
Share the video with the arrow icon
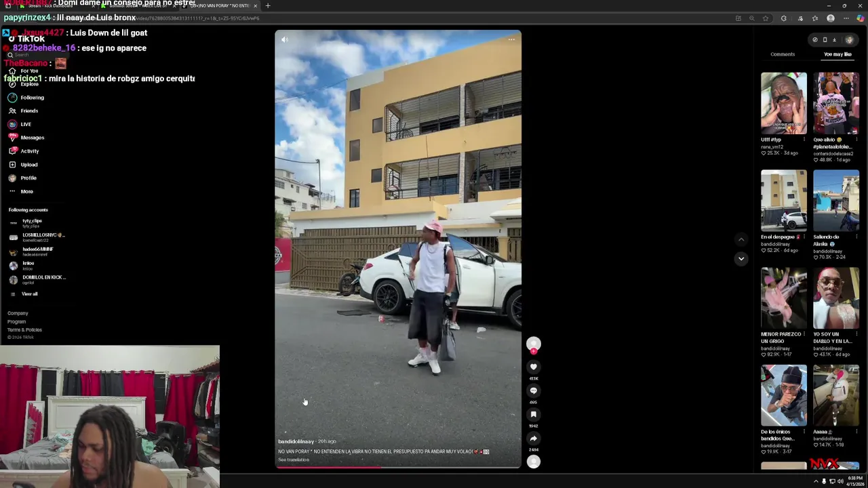point(534,438)
